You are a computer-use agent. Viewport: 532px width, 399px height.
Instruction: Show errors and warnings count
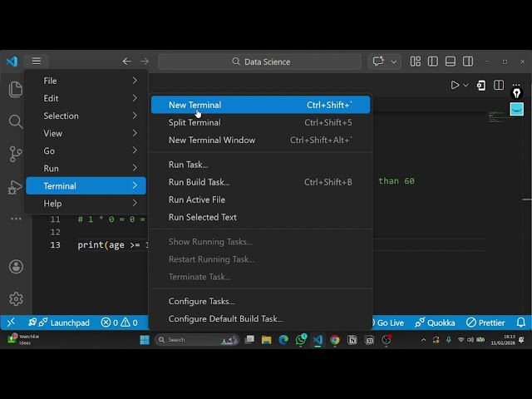point(119,323)
